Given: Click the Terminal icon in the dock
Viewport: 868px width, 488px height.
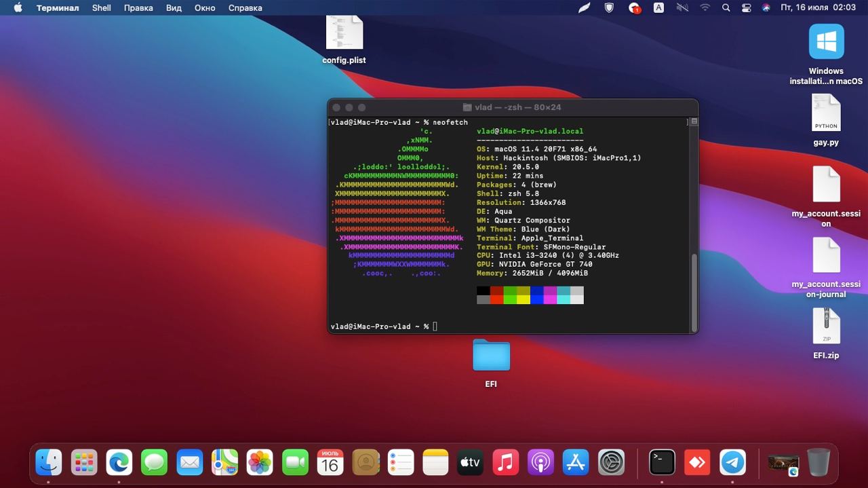Looking at the screenshot, I should pyautogui.click(x=662, y=463).
